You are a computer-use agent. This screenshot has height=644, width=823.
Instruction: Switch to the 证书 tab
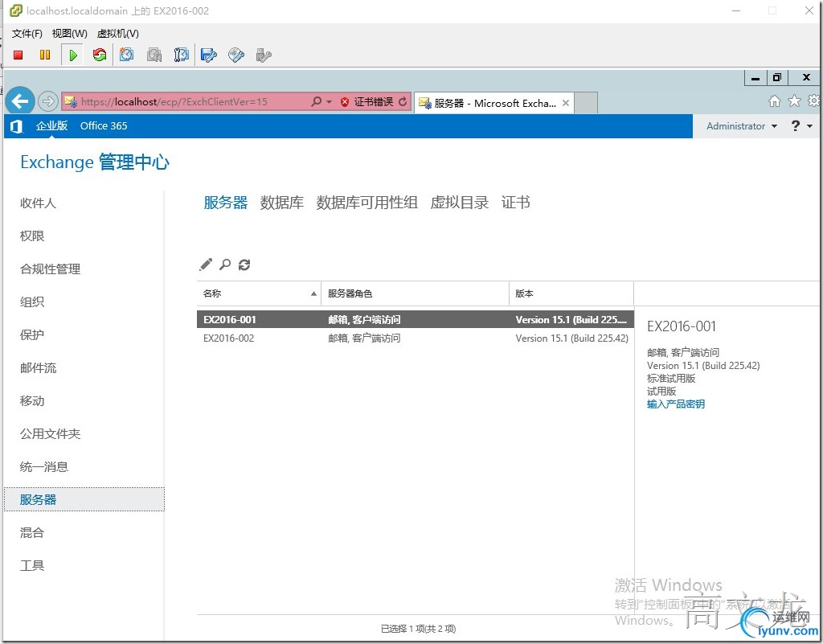click(515, 203)
